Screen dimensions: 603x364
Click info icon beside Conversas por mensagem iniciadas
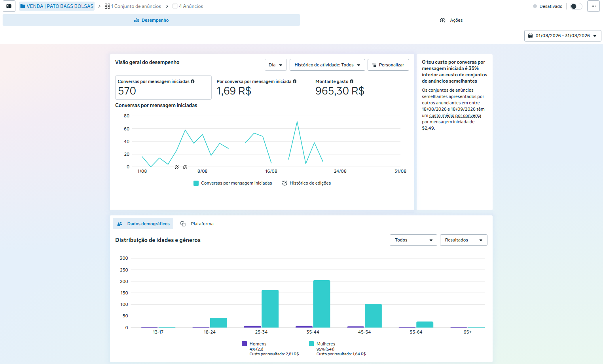[193, 81]
